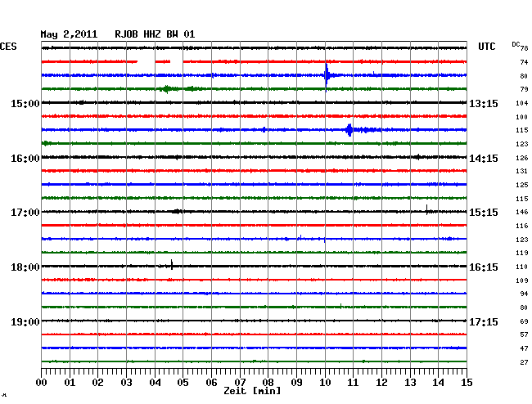
Task: Click the first red trace segment between its gaps
Action: click(163, 61)
